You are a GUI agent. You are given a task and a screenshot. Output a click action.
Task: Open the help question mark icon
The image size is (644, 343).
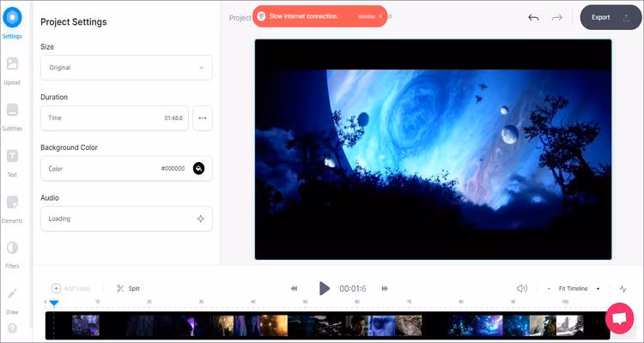12,328
